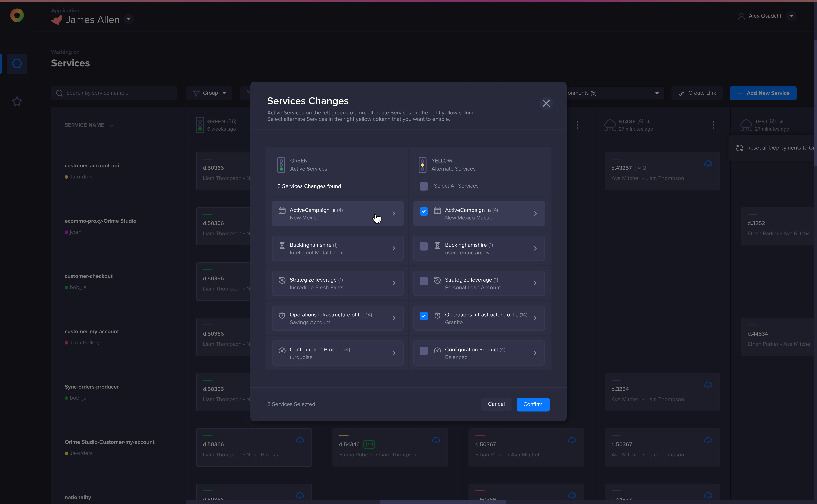Screen dimensions: 817x504
Task: Expand Strategize leverage Personal Loan Account chevron
Action: [535, 283]
